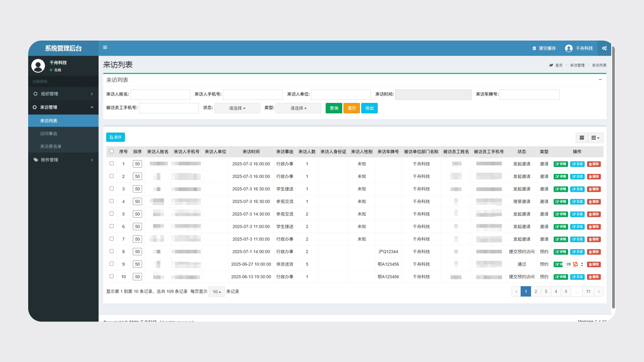Click the 清空缓存 trash icon
The width and height of the screenshot is (644, 362).
[x=534, y=48]
